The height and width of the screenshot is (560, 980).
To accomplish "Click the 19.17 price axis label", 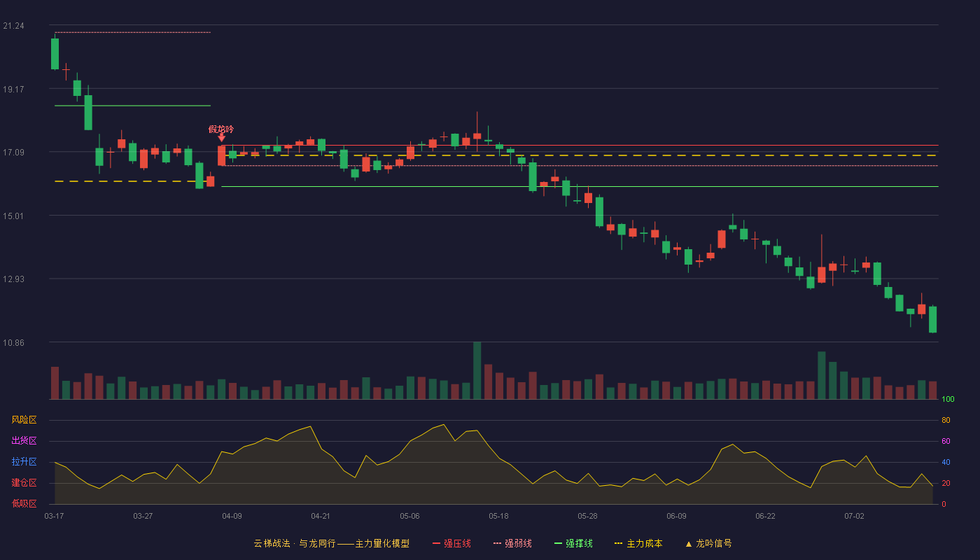I will pos(13,90).
